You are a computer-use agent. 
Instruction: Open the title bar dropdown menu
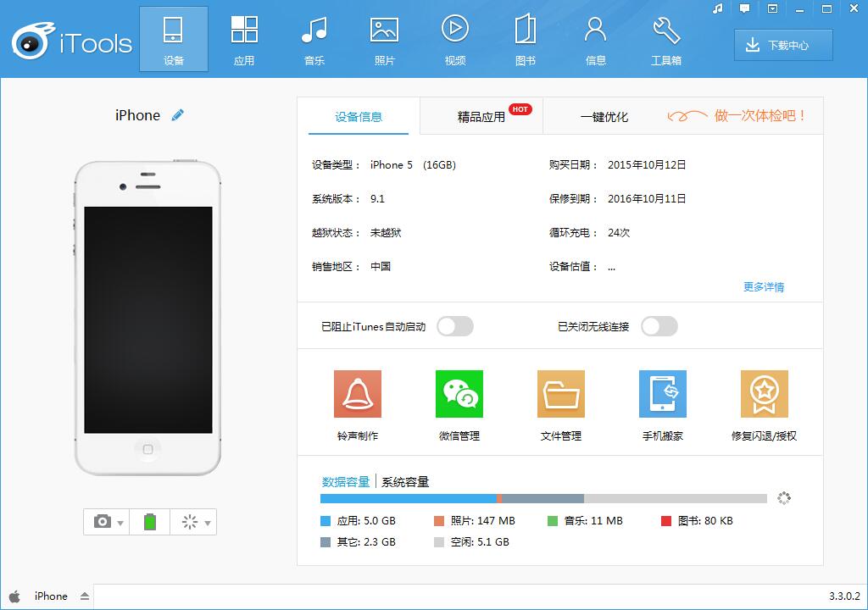771,9
